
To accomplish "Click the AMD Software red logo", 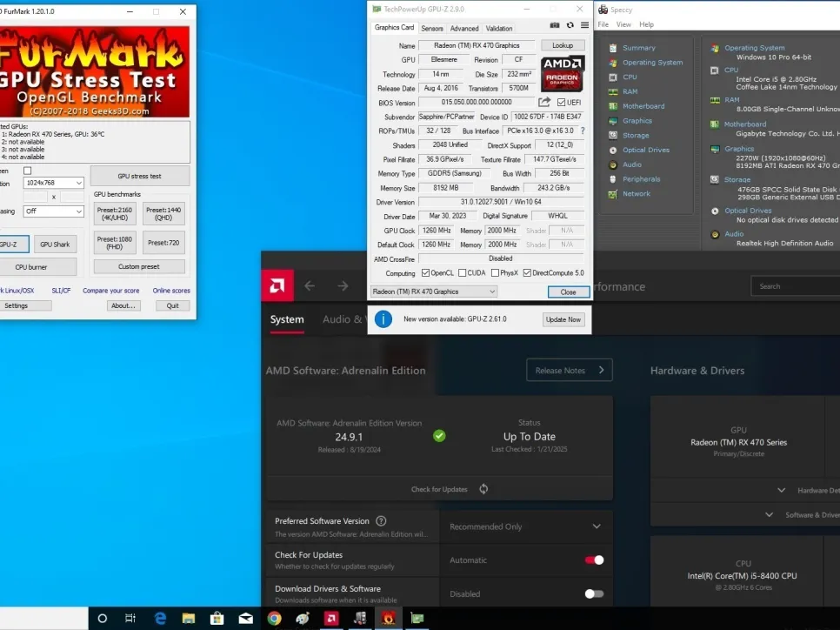I will [x=277, y=285].
